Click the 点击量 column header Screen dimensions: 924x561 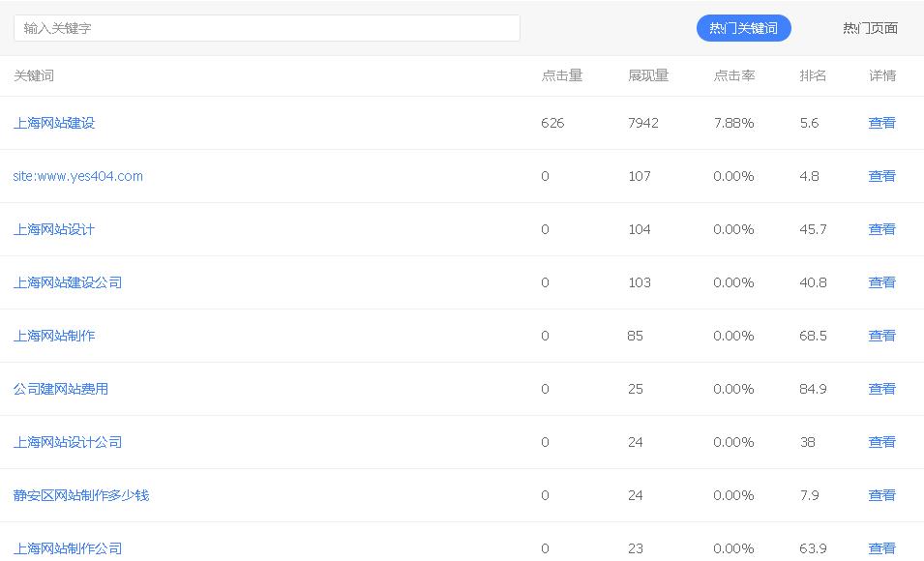point(561,75)
